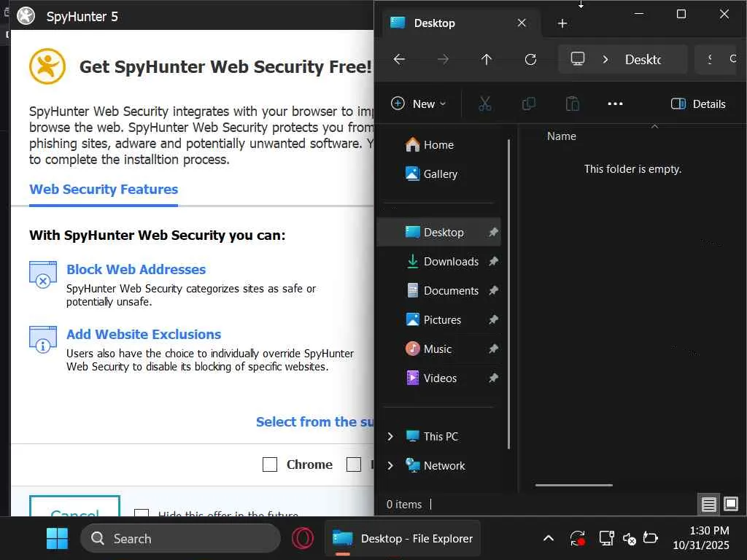
Task: Click the Name column header
Action: 561,136
